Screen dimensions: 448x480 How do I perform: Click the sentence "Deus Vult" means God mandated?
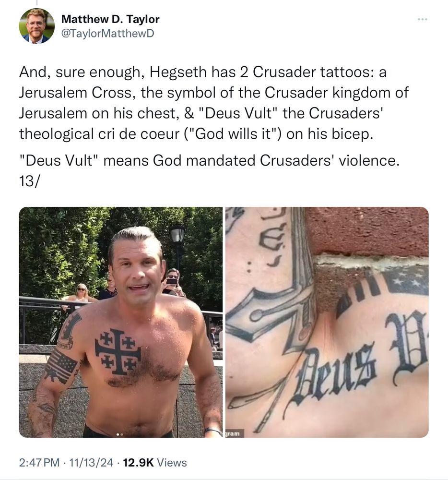pos(209,160)
